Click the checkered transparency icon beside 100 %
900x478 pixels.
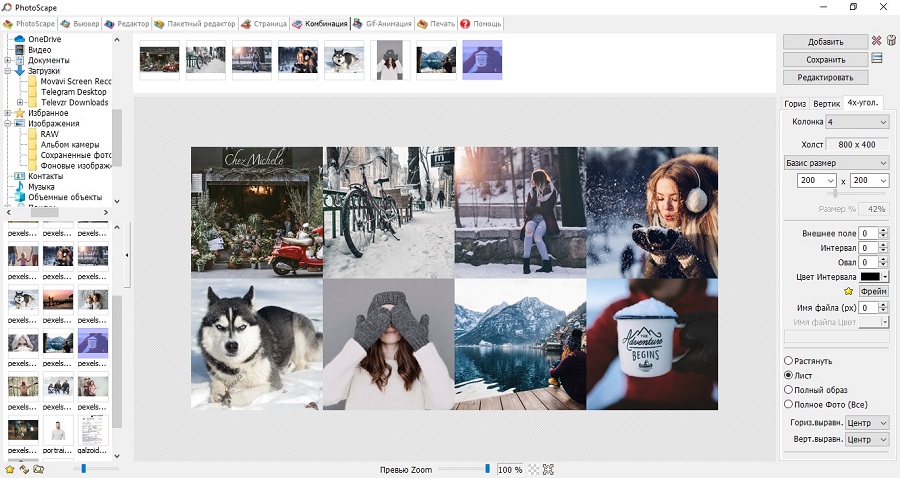point(533,469)
